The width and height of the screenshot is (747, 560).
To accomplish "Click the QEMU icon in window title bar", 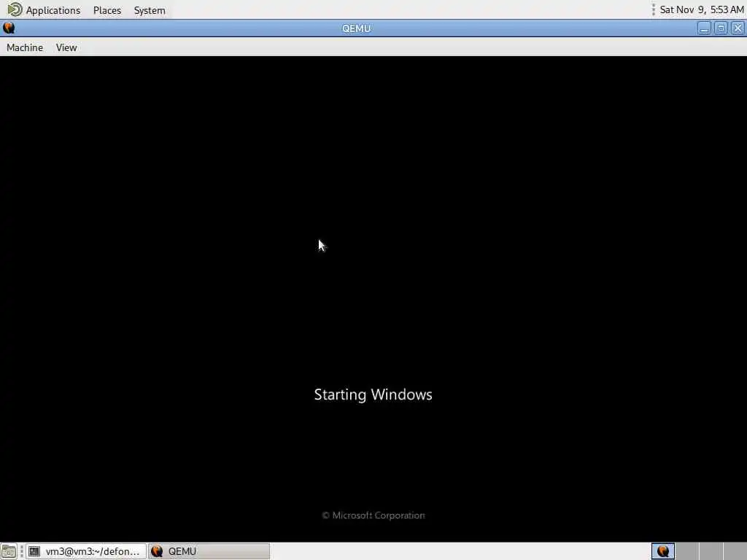I will click(9, 28).
